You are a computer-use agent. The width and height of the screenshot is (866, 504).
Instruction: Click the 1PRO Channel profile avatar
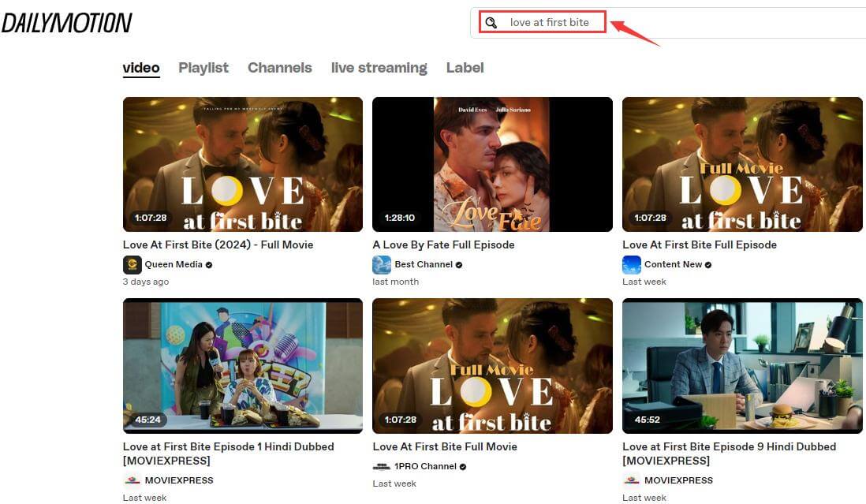(382, 466)
